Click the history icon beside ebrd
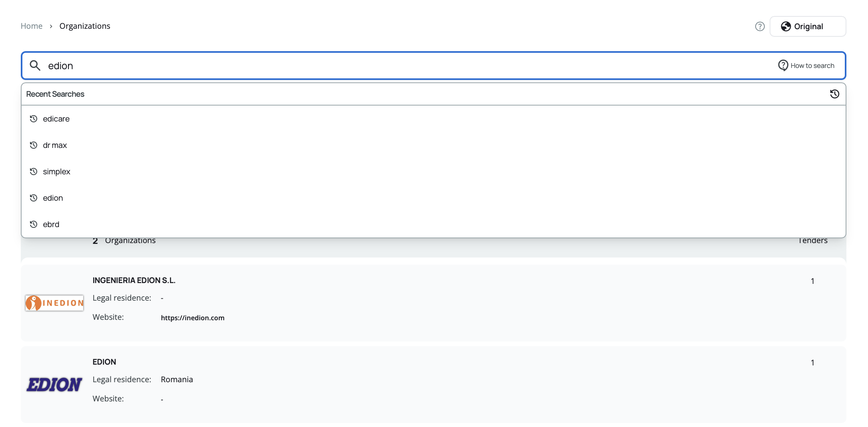The width and height of the screenshot is (868, 427). coord(34,224)
